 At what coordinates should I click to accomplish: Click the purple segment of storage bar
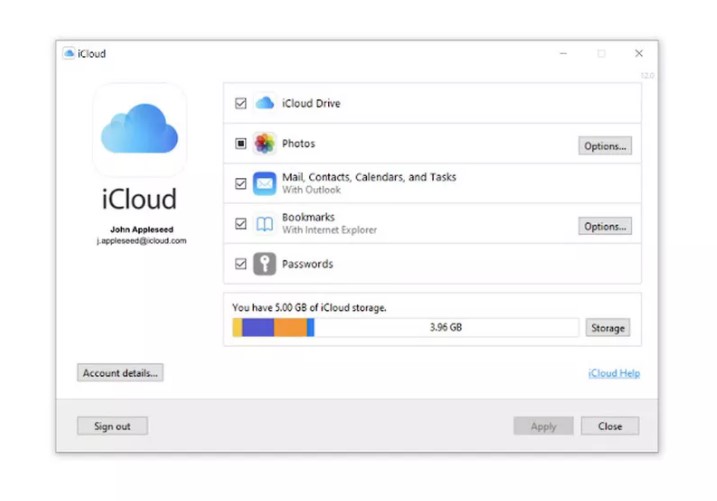[x=258, y=327]
